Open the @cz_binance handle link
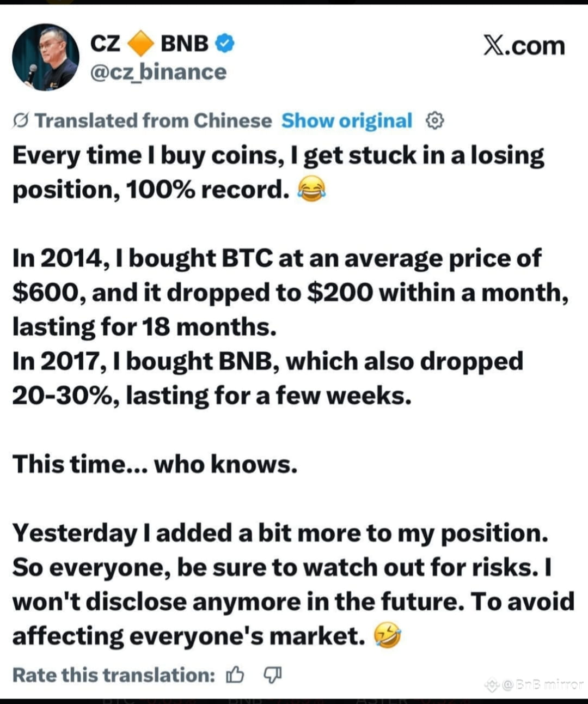Screen dimensions: 588x704 point(158,72)
